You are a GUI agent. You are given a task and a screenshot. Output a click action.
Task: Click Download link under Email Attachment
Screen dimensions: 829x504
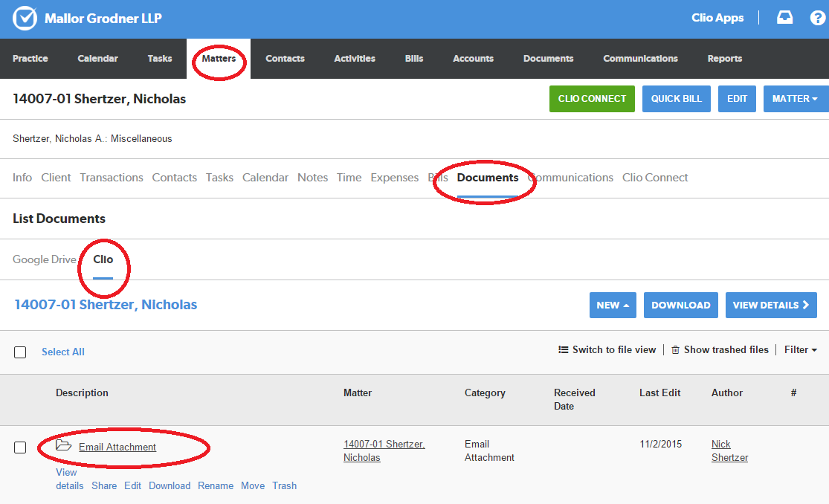(170, 486)
